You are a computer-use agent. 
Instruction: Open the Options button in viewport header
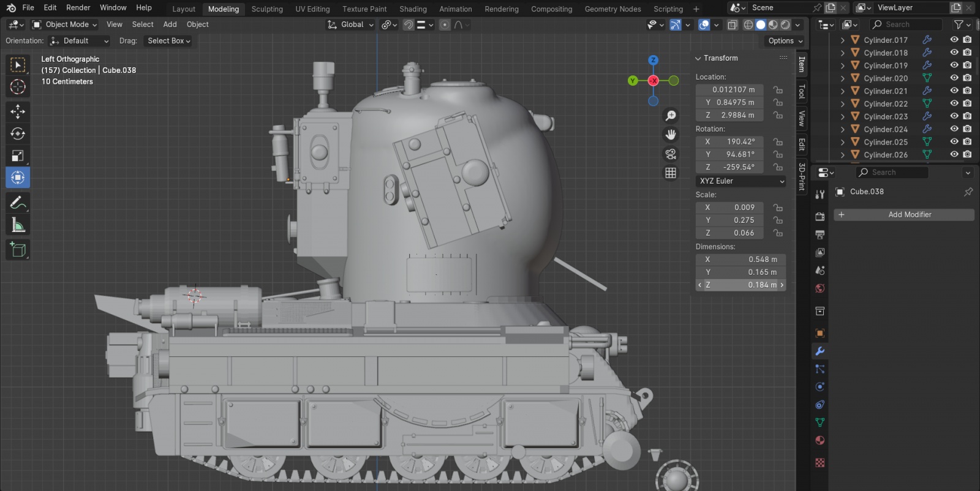coord(785,41)
